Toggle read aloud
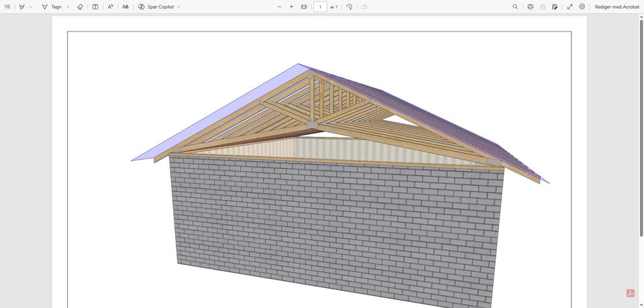Viewport: 644px width, 308px height. [111, 7]
